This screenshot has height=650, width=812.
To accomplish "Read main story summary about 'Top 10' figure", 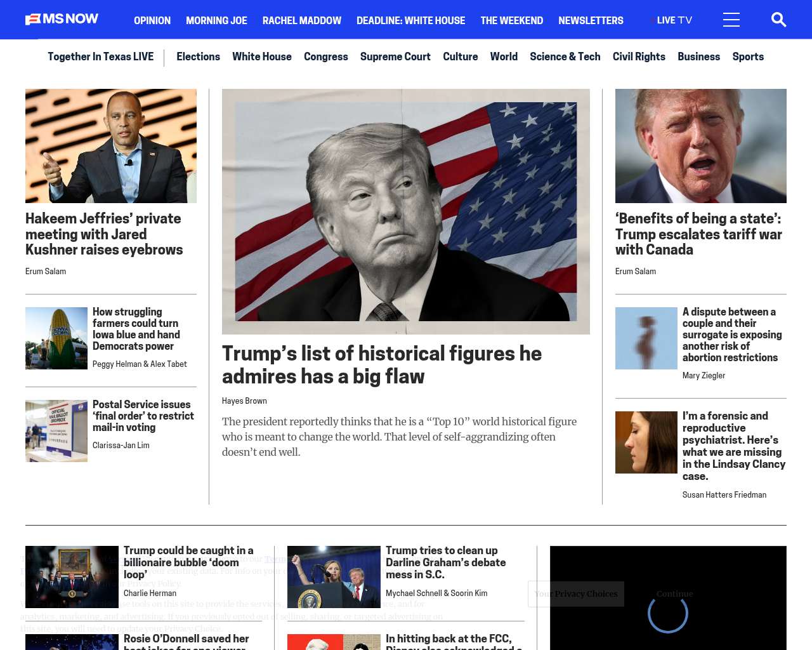I will click(x=400, y=437).
